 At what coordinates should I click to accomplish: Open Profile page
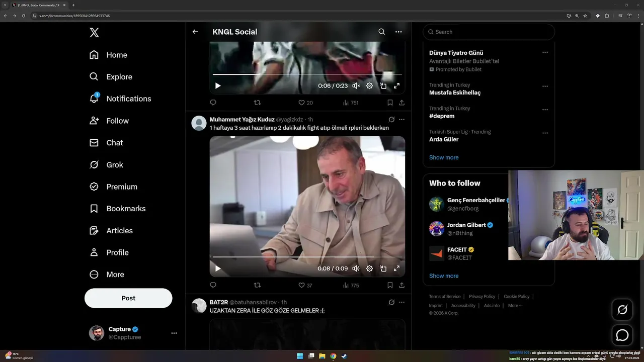pyautogui.click(x=109, y=252)
